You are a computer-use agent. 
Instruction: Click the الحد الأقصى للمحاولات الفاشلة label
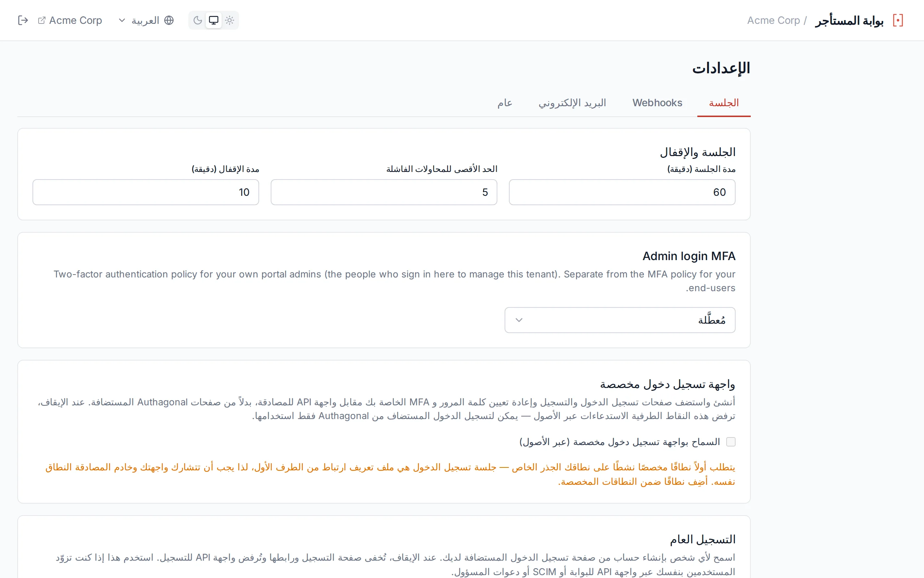tap(442, 169)
